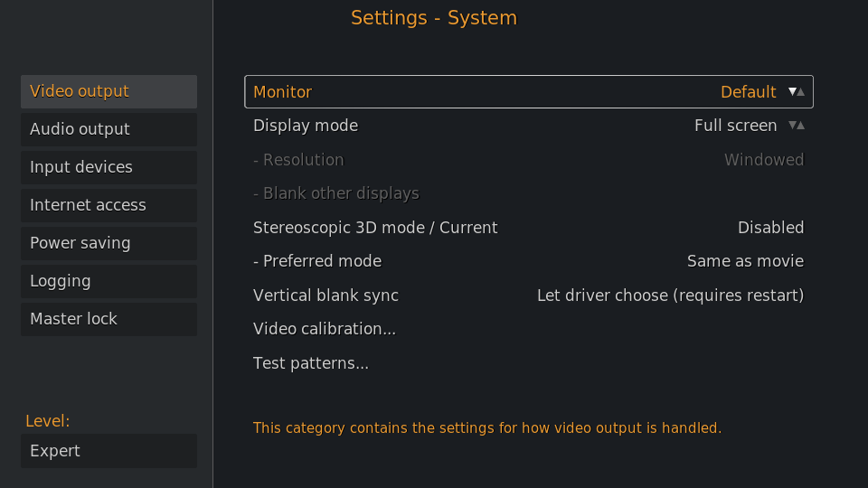
Task: Open Preferred mode Same as movie option
Action: coord(529,261)
